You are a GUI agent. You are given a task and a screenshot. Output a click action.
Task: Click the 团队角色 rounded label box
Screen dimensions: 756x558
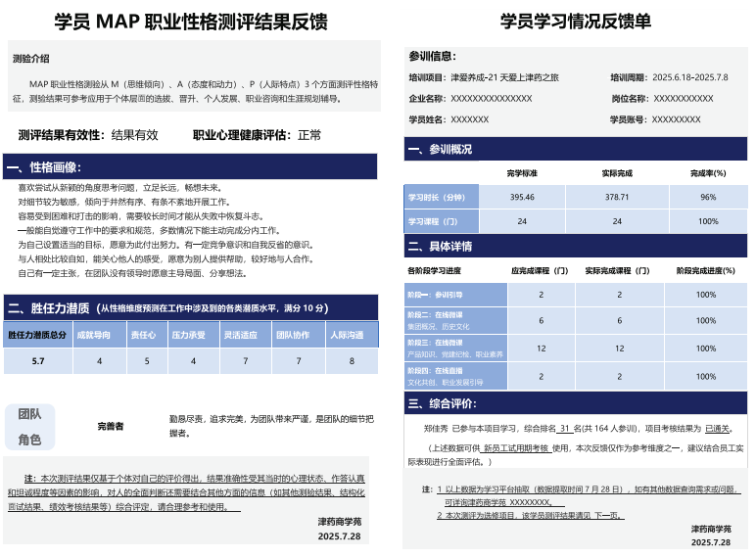click(x=30, y=427)
